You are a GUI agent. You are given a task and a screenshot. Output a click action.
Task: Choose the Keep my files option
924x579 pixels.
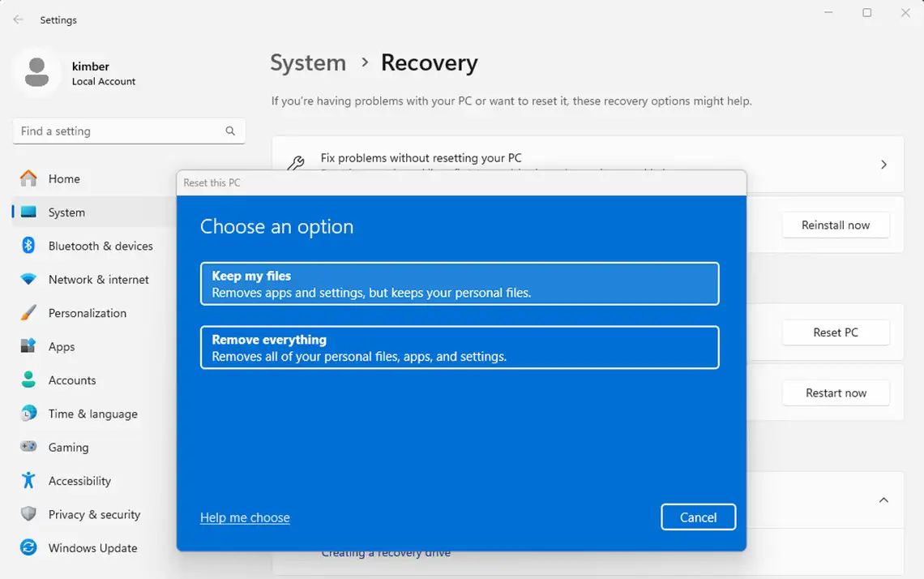pos(459,284)
